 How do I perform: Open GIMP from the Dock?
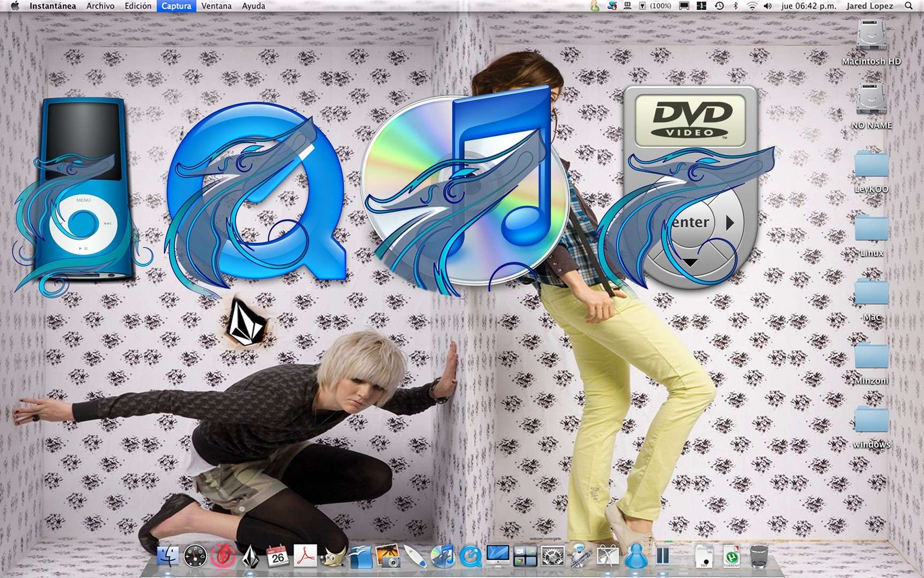click(333, 558)
